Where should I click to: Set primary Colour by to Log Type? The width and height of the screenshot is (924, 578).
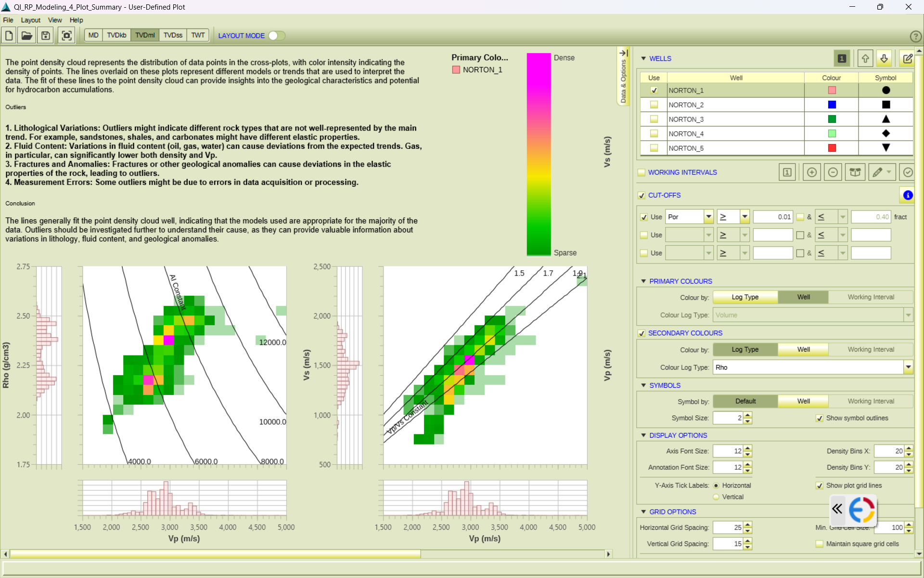pos(744,297)
